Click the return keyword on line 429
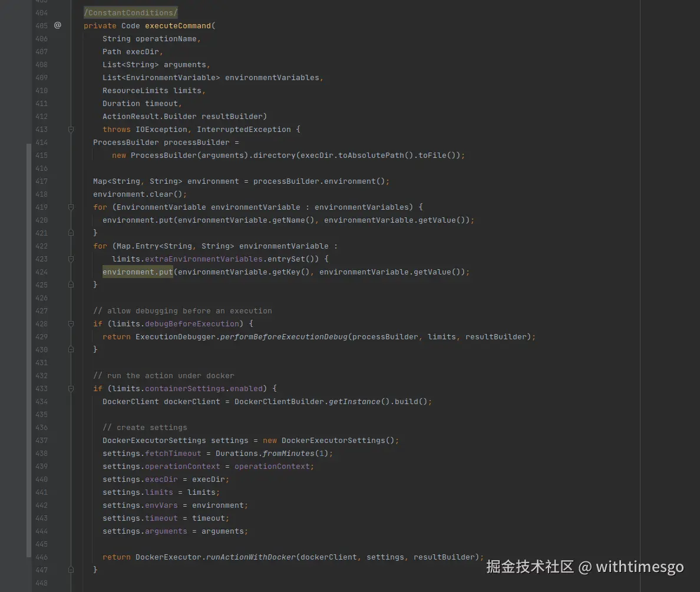 click(x=117, y=336)
